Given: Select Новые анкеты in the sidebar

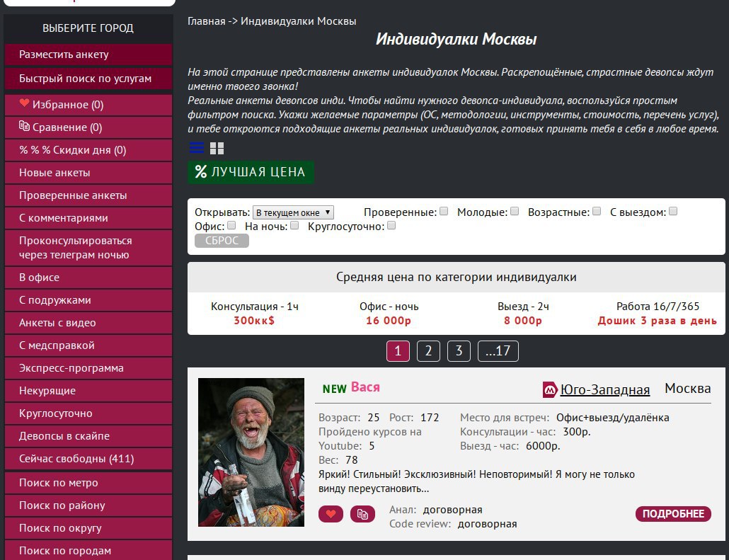Looking at the screenshot, I should pyautogui.click(x=88, y=173).
